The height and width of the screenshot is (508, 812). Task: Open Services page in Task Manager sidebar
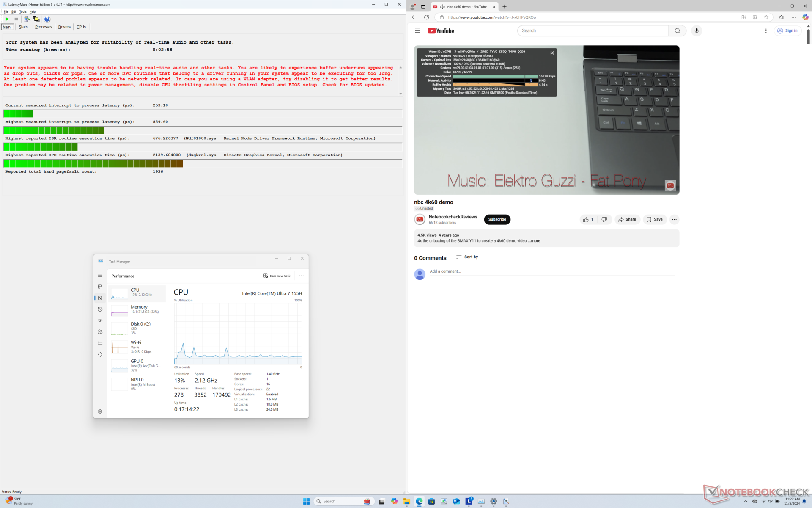tap(100, 354)
